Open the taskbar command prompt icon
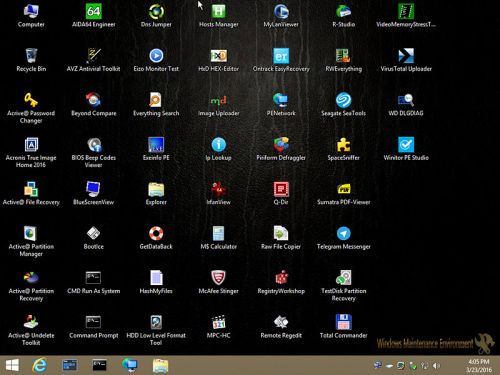 (x=99, y=365)
